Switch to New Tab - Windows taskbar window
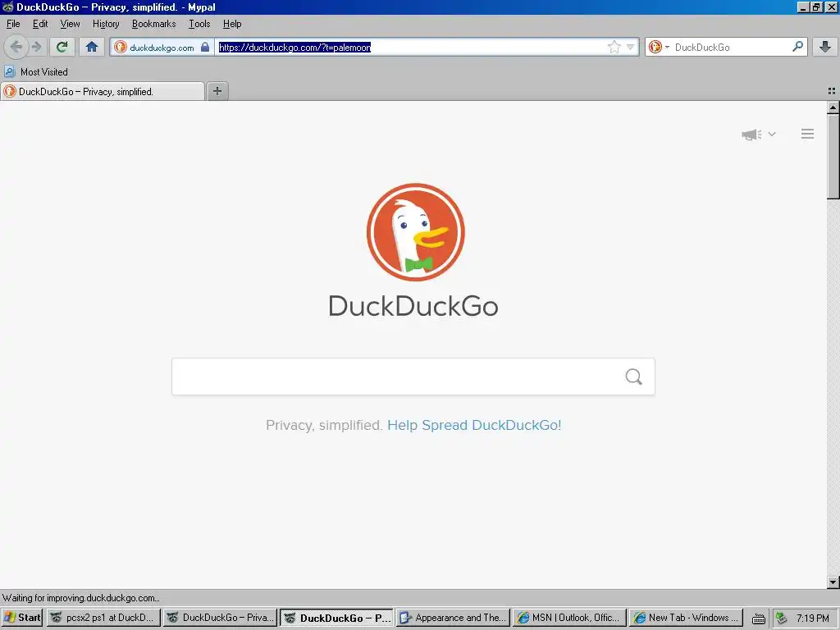The height and width of the screenshot is (630, 840). pyautogui.click(x=686, y=618)
